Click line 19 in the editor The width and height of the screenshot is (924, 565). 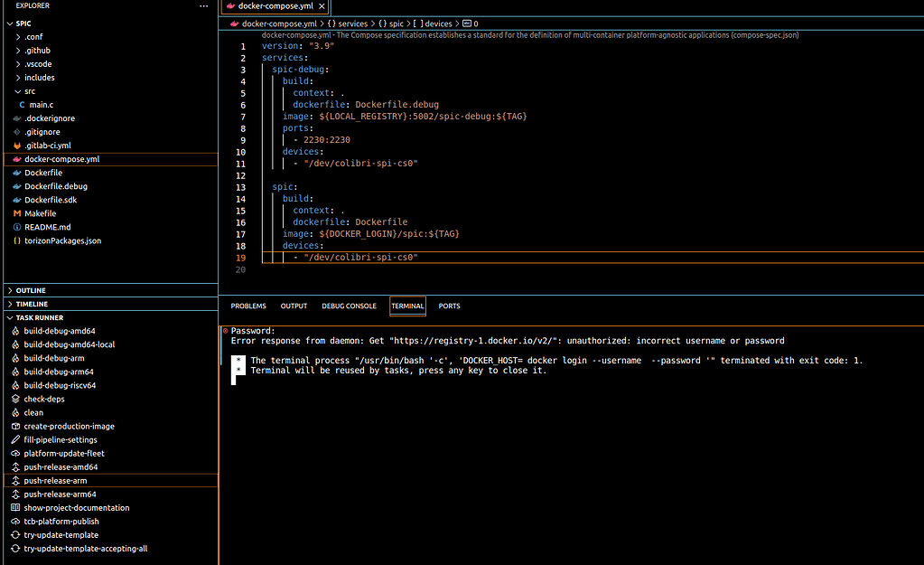click(x=361, y=256)
